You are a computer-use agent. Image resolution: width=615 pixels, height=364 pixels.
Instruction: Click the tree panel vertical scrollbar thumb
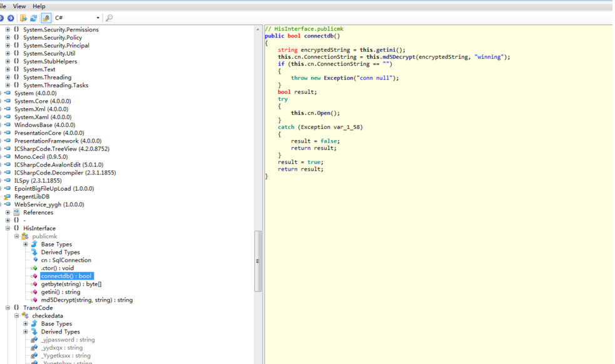(258, 261)
